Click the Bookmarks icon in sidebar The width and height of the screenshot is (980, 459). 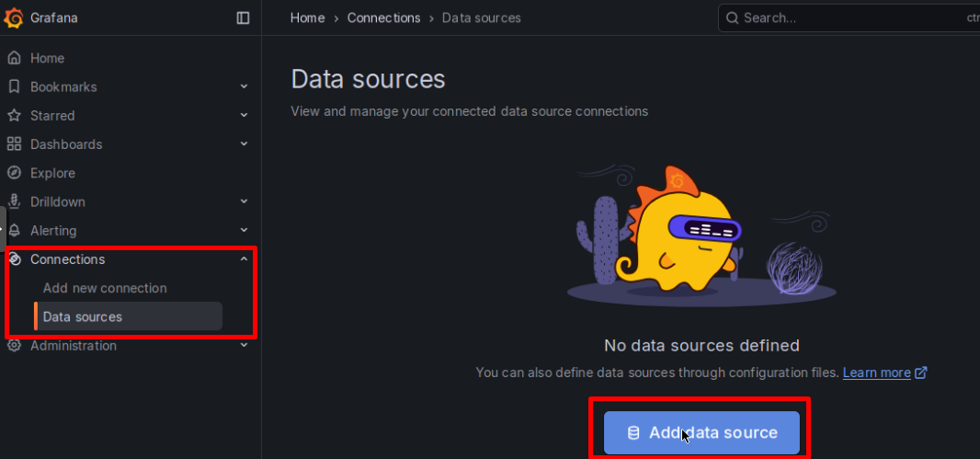pos(14,86)
